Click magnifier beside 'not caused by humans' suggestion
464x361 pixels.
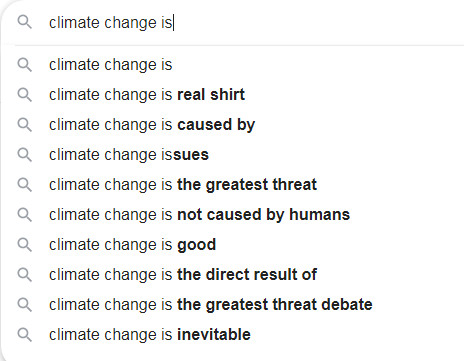pos(24,215)
